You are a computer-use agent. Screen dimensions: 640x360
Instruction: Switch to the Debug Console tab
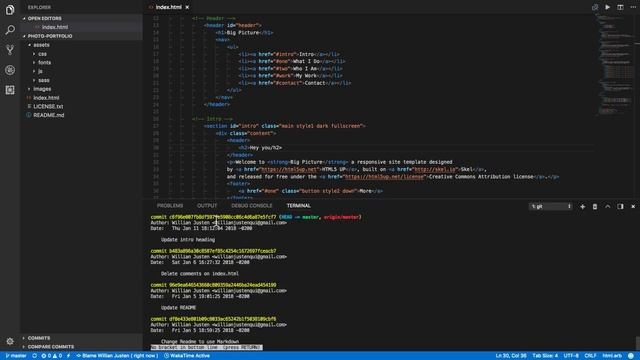pyautogui.click(x=251, y=206)
